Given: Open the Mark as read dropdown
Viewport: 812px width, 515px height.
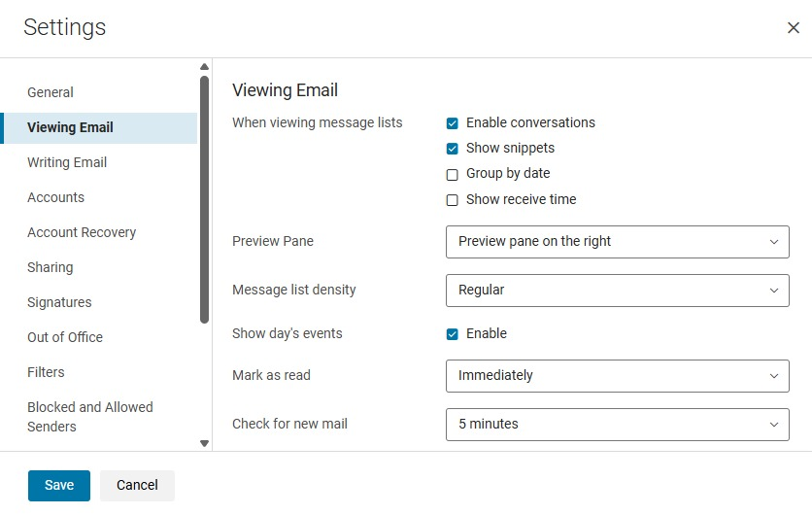Looking at the screenshot, I should click(617, 376).
